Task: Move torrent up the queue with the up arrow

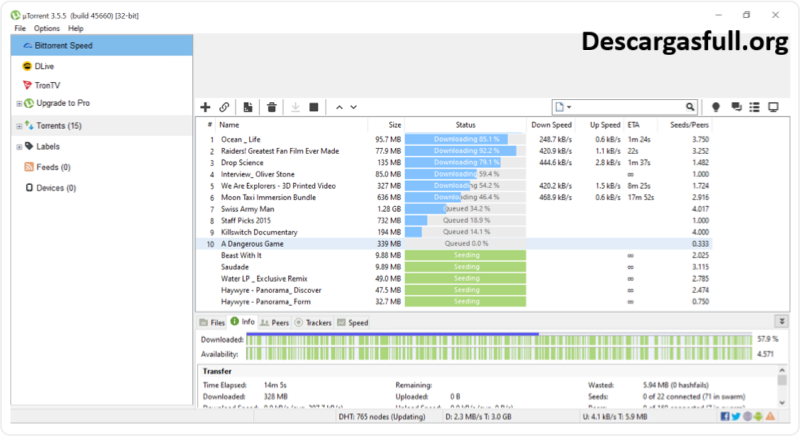Action: click(339, 106)
